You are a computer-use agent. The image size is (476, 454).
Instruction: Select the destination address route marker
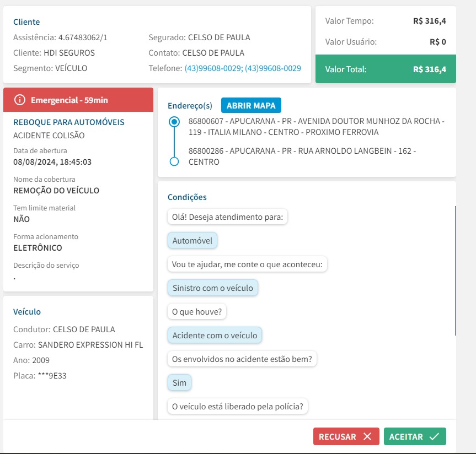click(x=174, y=161)
